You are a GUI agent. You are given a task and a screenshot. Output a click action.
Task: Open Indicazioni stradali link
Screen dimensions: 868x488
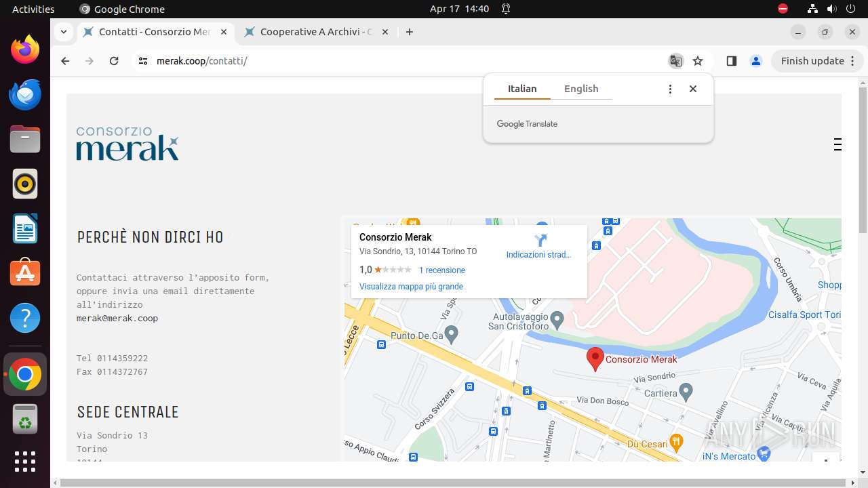click(538, 255)
